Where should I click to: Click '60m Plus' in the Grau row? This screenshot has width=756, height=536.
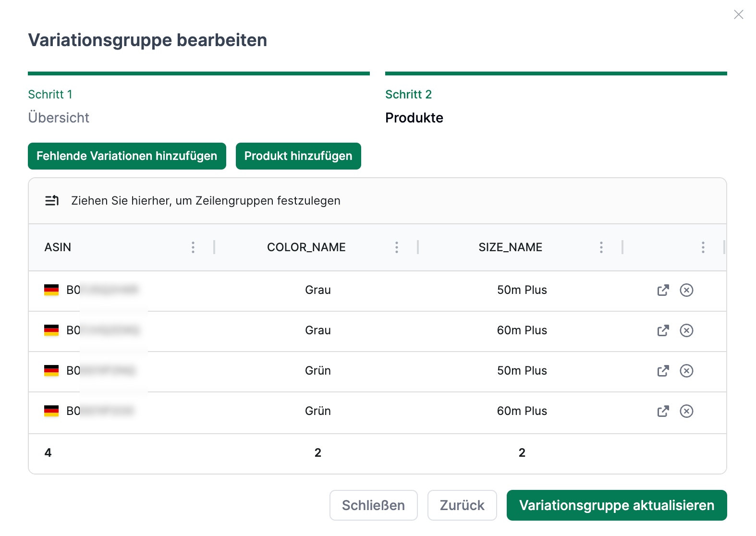[x=522, y=330]
